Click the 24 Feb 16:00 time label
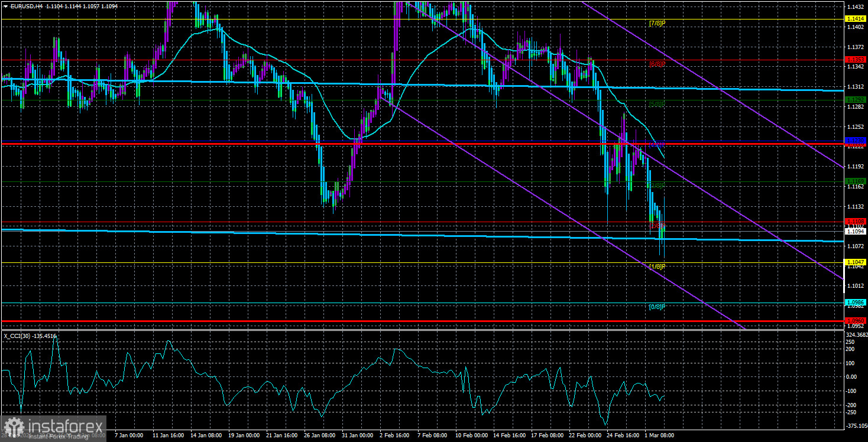The image size is (868, 442). (x=623, y=435)
